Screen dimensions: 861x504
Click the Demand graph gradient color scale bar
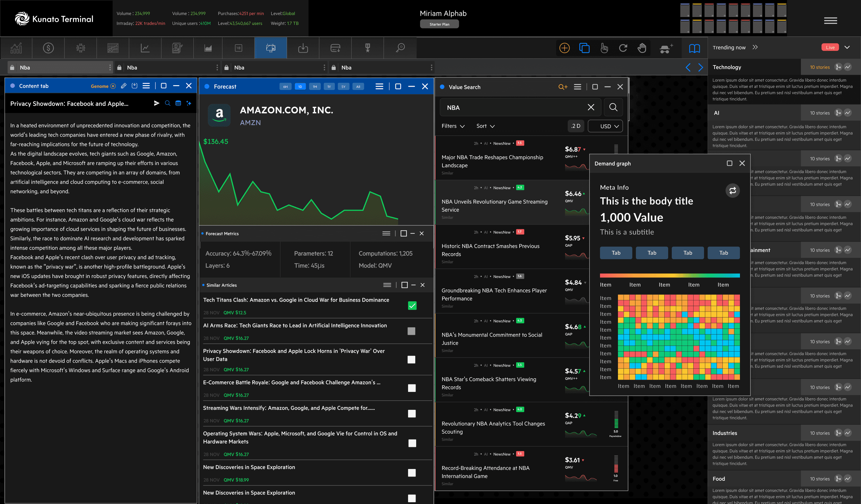[x=670, y=275]
